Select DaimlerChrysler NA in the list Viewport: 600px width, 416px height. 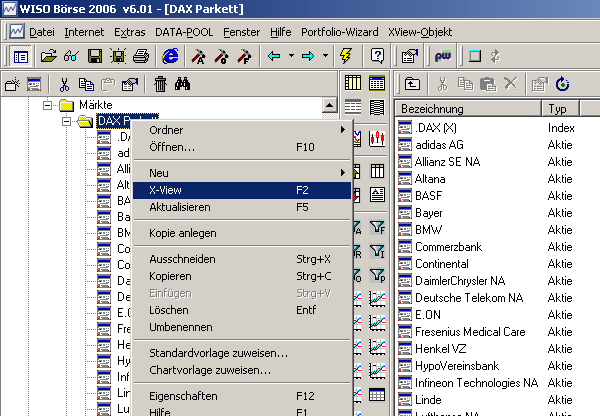click(460, 281)
